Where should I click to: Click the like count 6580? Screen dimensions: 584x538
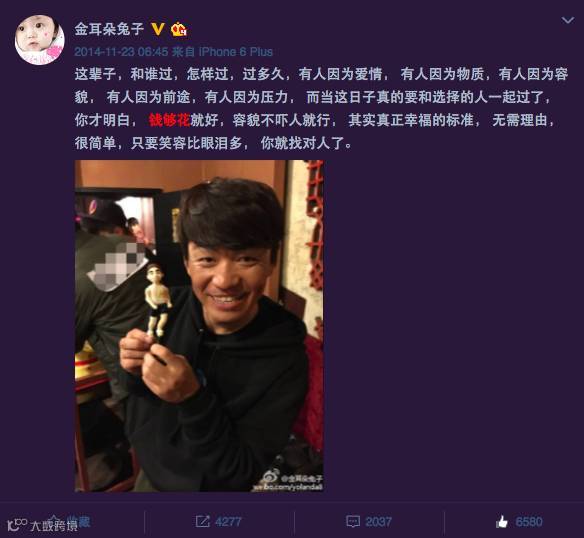point(529,522)
